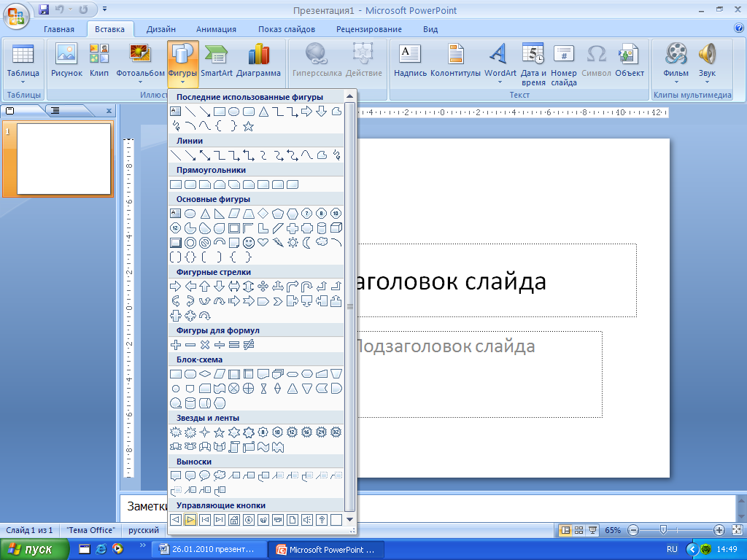Screen dimensions: 747x560
Task: Select the lightning bolt shape
Action: [278, 242]
